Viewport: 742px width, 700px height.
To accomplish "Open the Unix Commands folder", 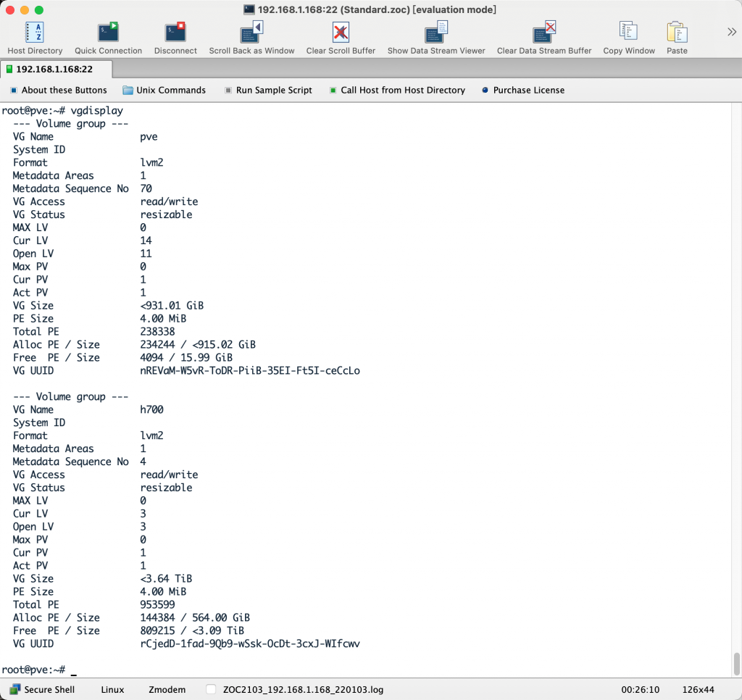I will coord(164,90).
